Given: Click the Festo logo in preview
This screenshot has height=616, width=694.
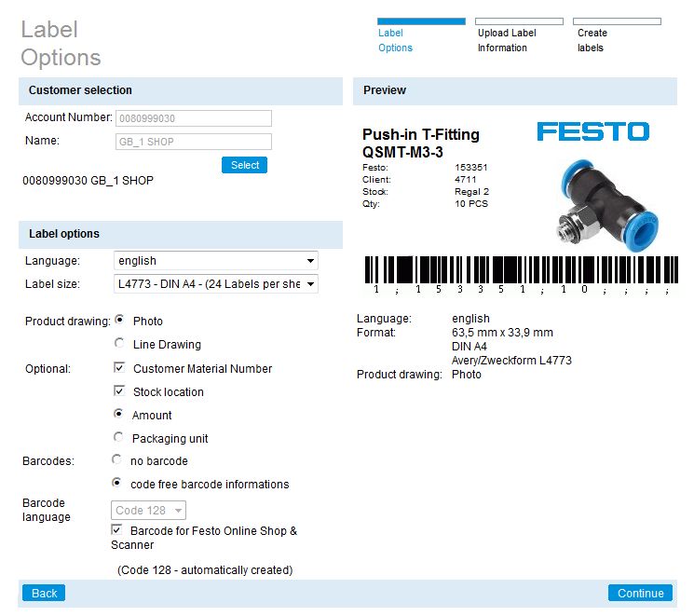Looking at the screenshot, I should [592, 131].
